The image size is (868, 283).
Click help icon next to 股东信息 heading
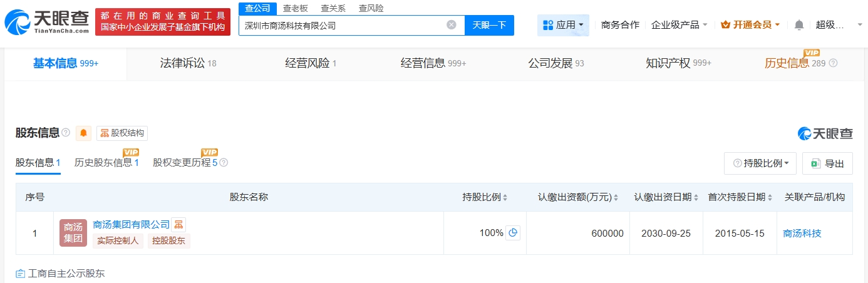66,133
